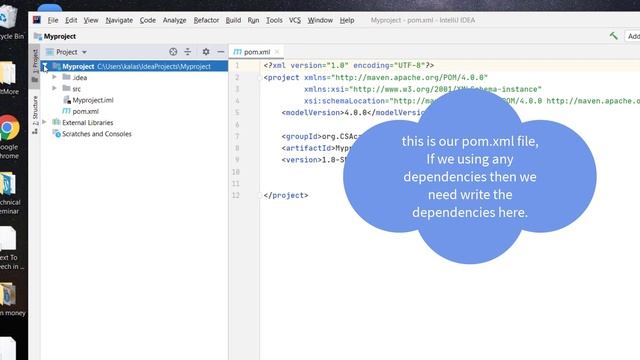Toggle the 2: Structure side tool tab
The height and width of the screenshot is (360, 640).
[35, 115]
